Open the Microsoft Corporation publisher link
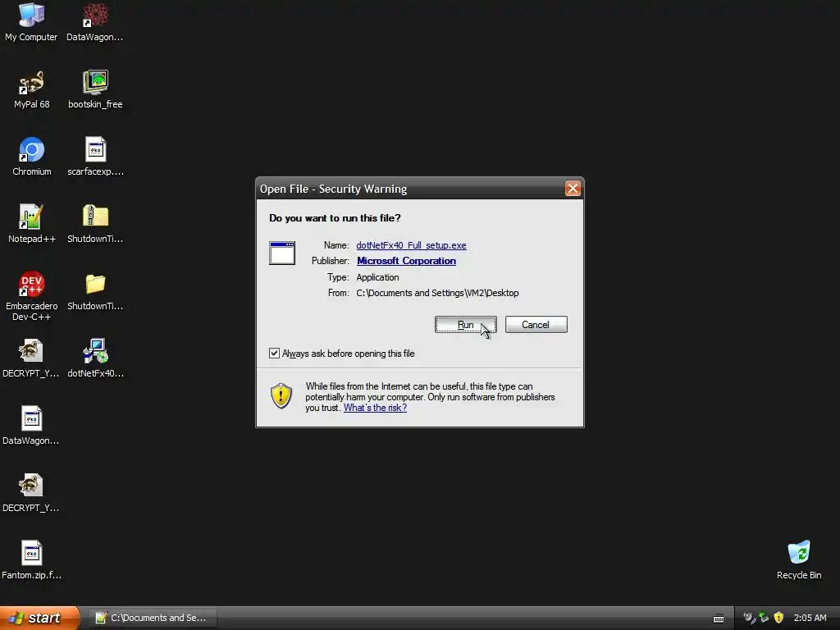Screen dimensions: 840x630 (x=406, y=261)
